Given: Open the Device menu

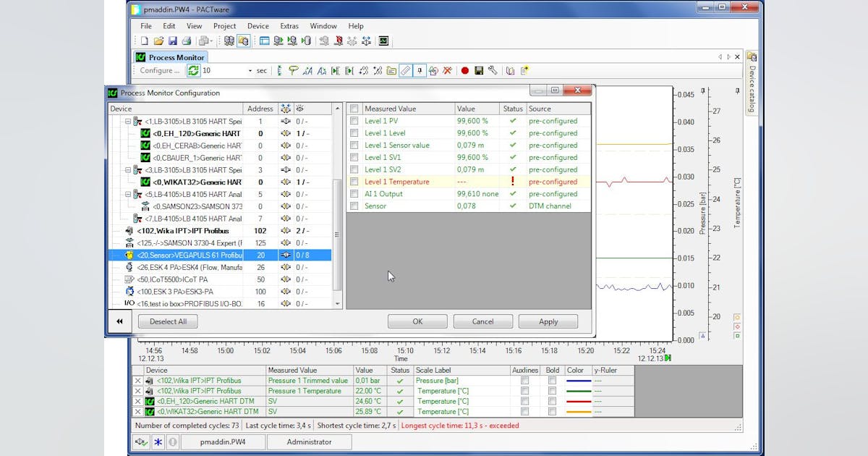Looking at the screenshot, I should [258, 25].
